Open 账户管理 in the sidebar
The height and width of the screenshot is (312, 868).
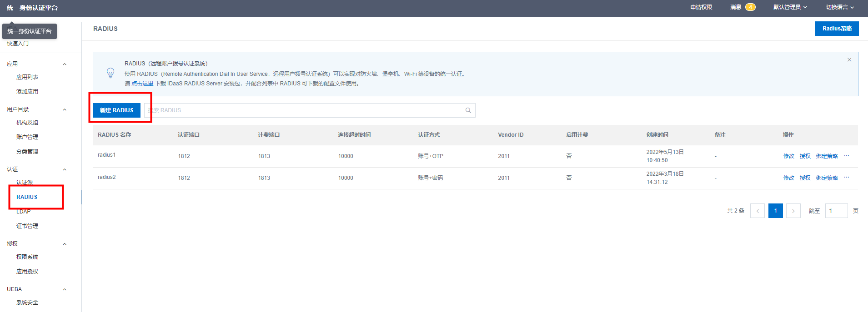tap(27, 137)
